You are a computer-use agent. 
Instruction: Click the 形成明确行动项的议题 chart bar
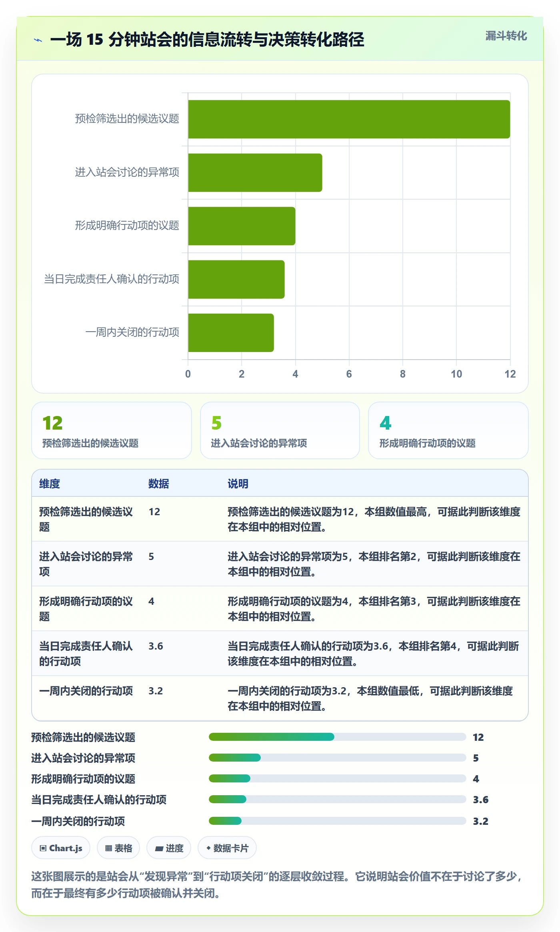242,226
